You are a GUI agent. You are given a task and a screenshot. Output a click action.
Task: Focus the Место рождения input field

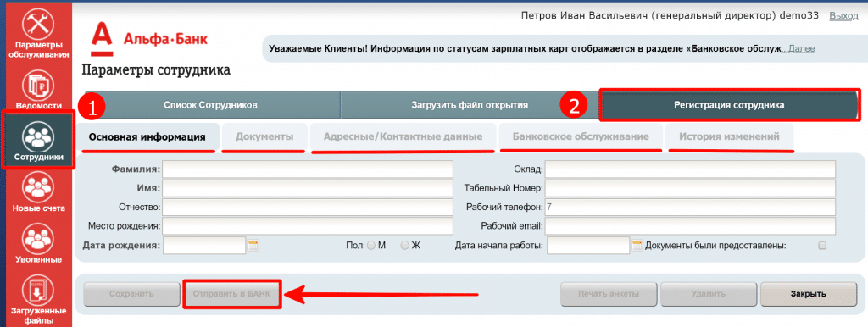[307, 226]
